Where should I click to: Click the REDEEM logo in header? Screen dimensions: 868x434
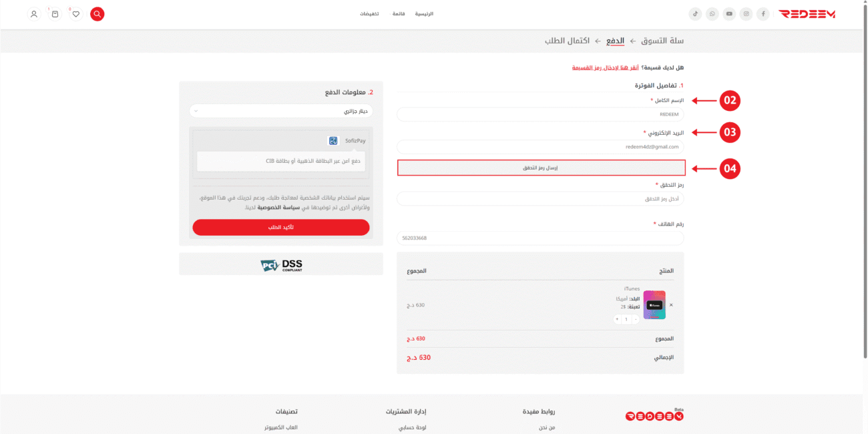(807, 13)
